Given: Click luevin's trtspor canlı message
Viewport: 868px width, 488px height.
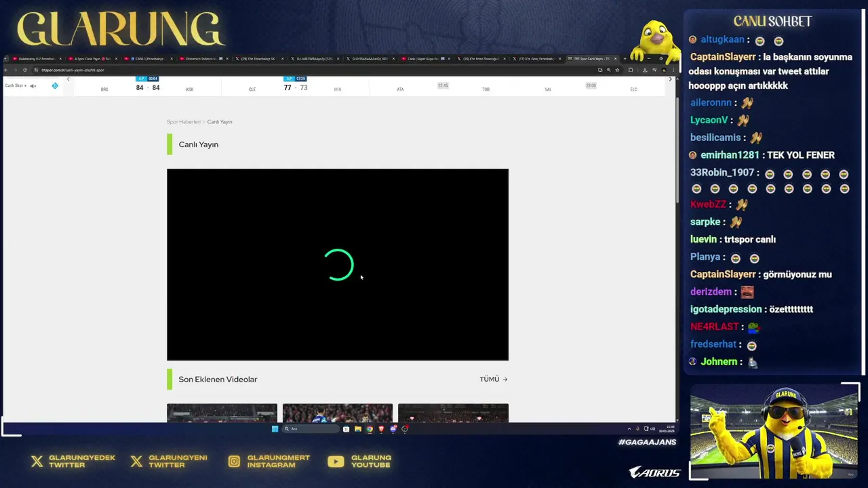Looking at the screenshot, I should 733,239.
